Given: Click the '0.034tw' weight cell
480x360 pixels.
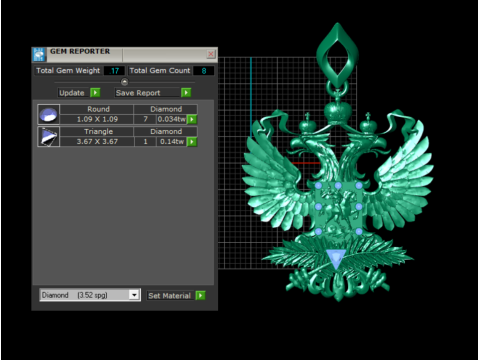Looking at the screenshot, I should 171,119.
